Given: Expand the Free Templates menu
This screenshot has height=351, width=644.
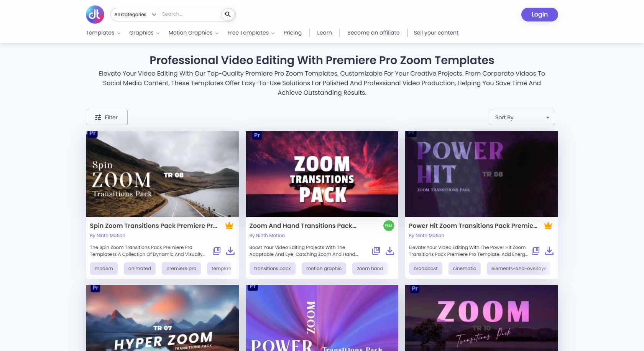Looking at the screenshot, I should coord(251,33).
